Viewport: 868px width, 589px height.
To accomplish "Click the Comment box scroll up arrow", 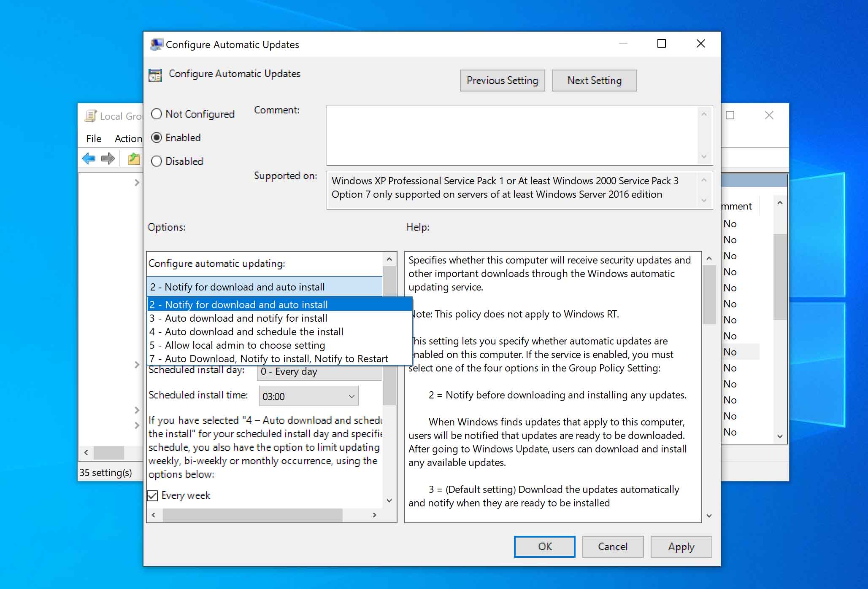I will (704, 114).
